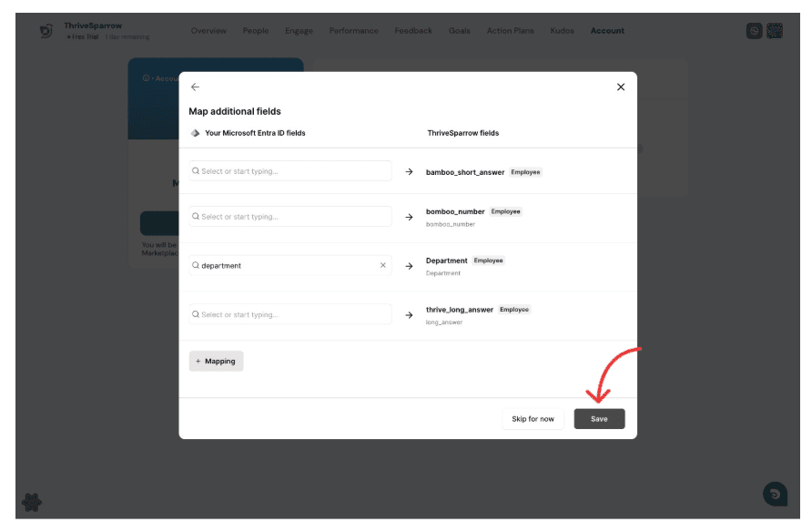Add a new Mapping row
812x532 pixels.
click(x=216, y=361)
